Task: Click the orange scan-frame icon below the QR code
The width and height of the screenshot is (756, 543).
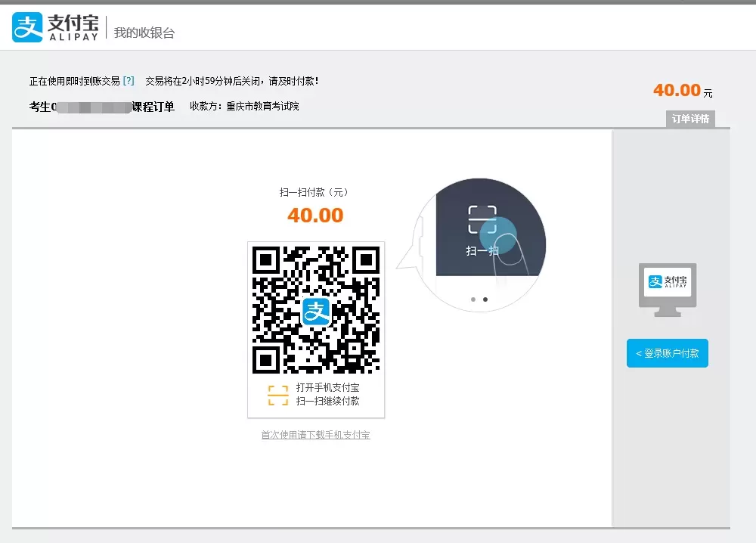Action: click(278, 395)
